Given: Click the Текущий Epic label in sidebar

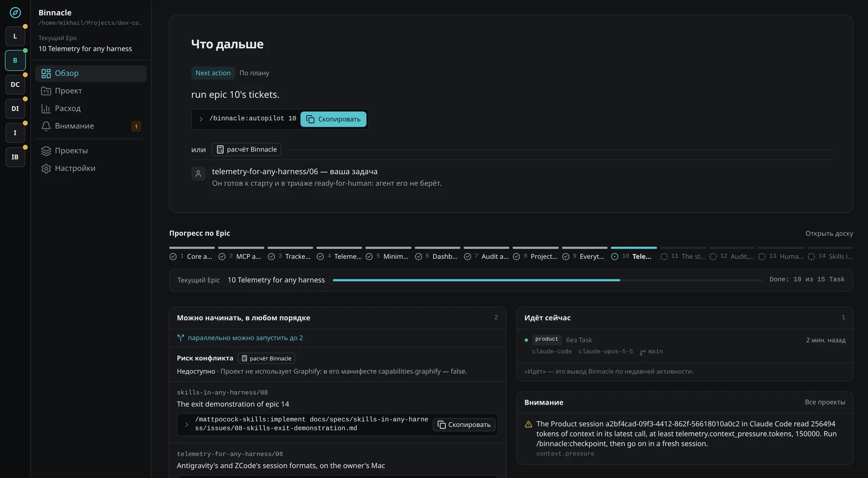Looking at the screenshot, I should (x=58, y=38).
